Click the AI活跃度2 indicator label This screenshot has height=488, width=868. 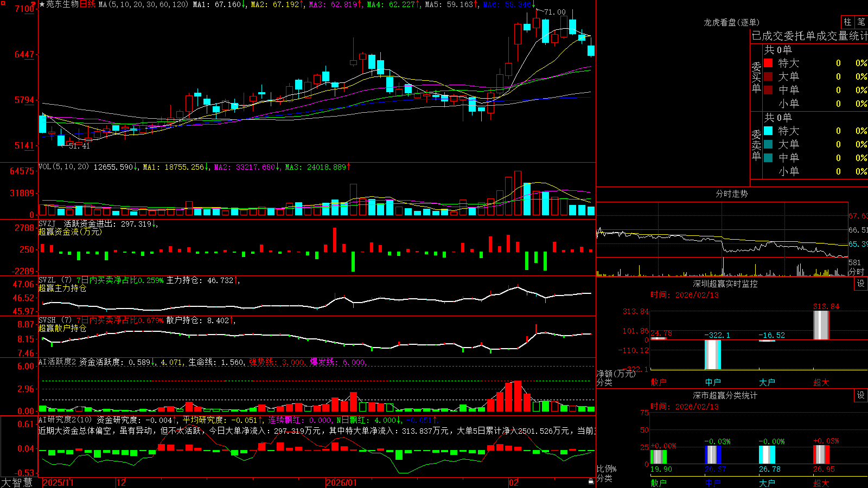[x=57, y=362]
